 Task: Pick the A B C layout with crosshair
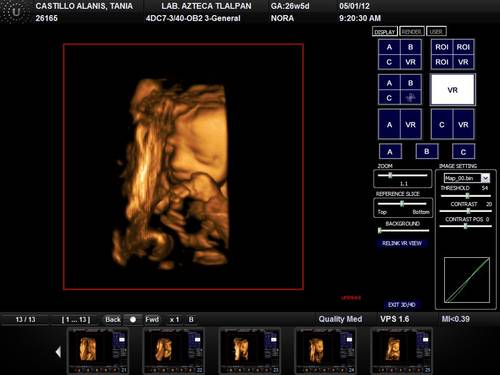pyautogui.click(x=400, y=90)
